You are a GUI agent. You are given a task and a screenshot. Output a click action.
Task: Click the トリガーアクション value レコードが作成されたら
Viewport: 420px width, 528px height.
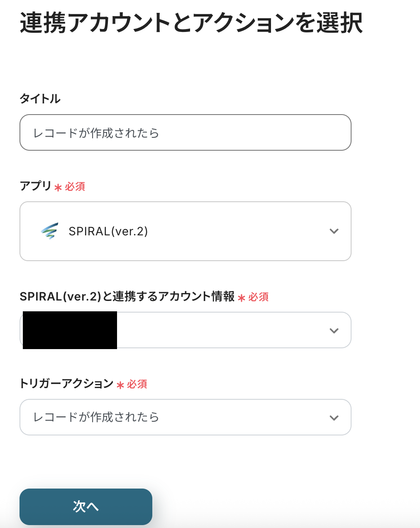96,417
